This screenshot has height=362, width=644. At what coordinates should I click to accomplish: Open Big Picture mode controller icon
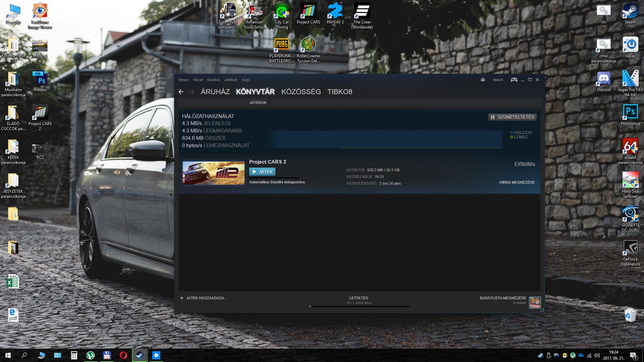514,80
